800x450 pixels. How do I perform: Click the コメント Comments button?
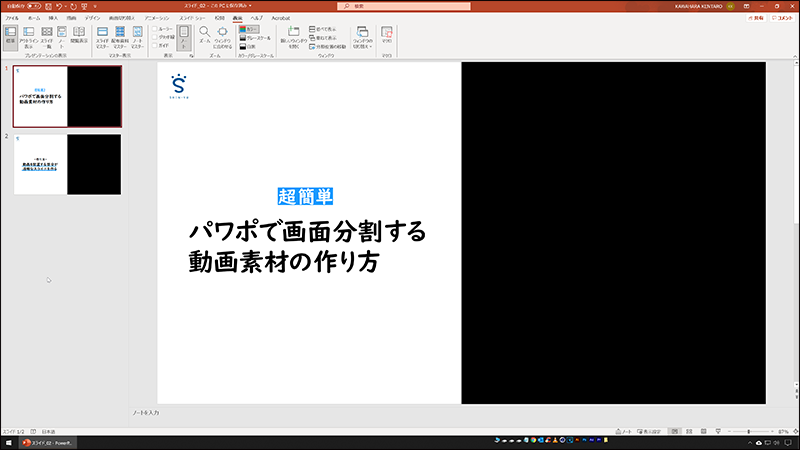click(782, 18)
